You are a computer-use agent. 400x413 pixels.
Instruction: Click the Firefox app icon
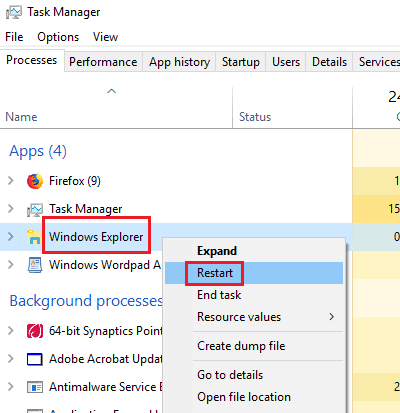pyautogui.click(x=35, y=181)
